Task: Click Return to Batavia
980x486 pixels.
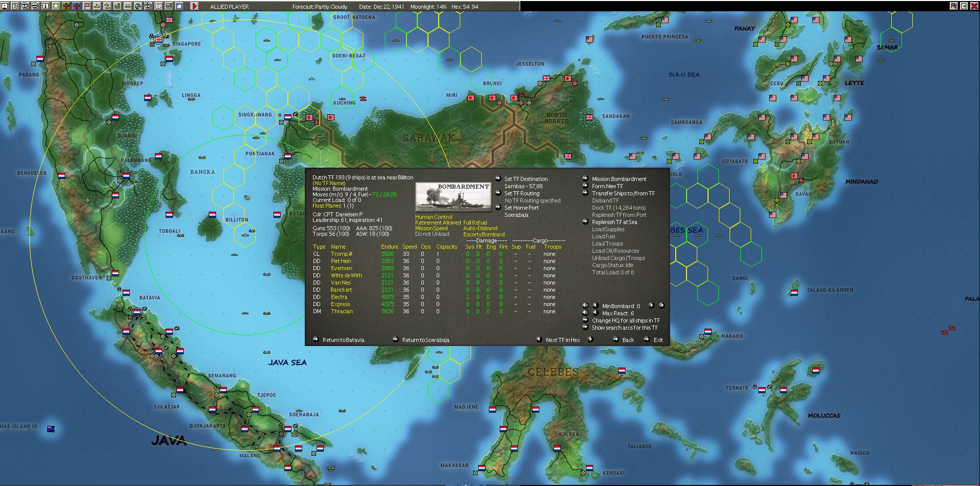Action: [343, 340]
